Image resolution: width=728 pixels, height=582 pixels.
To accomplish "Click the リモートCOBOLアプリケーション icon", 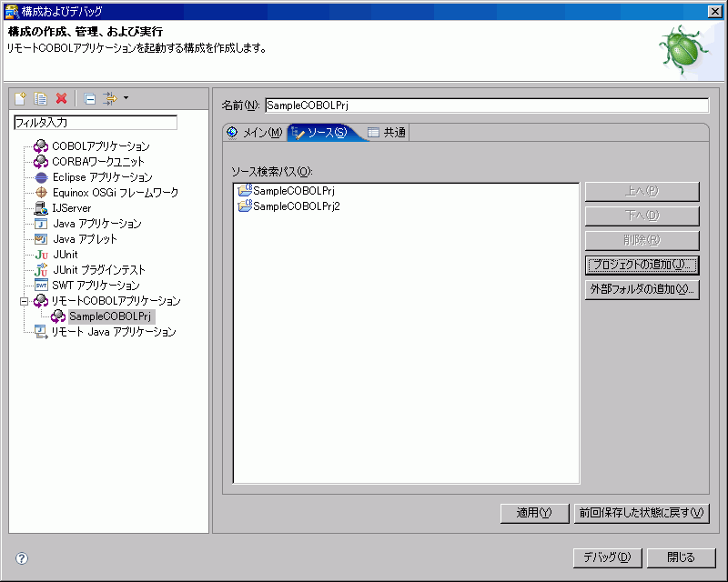I will pos(41,301).
